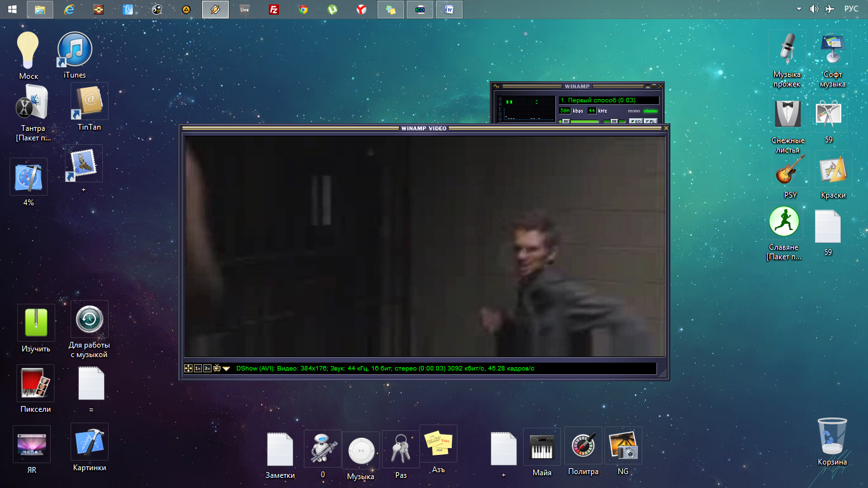Select the Картинки desktop icon

click(90, 447)
